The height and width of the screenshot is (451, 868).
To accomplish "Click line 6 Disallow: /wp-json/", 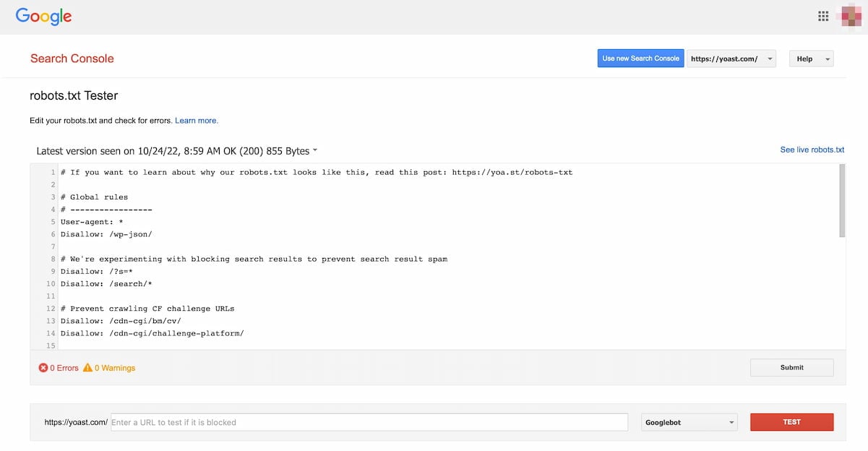I will [x=106, y=234].
